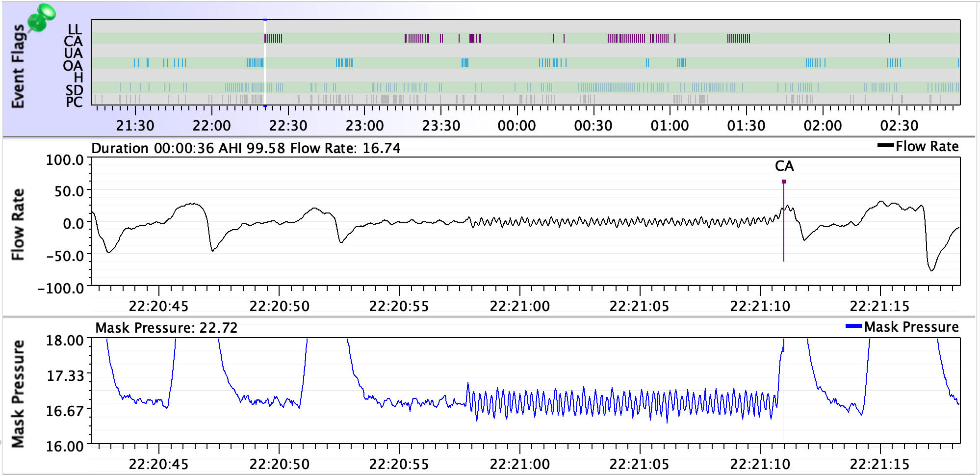The image size is (980, 475).
Task: Click the CA label above the event marker
Action: 784,166
